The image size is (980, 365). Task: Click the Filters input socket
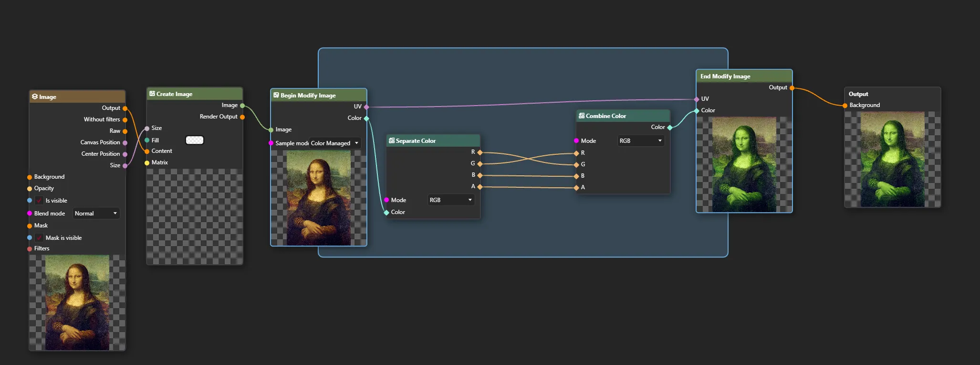30,249
